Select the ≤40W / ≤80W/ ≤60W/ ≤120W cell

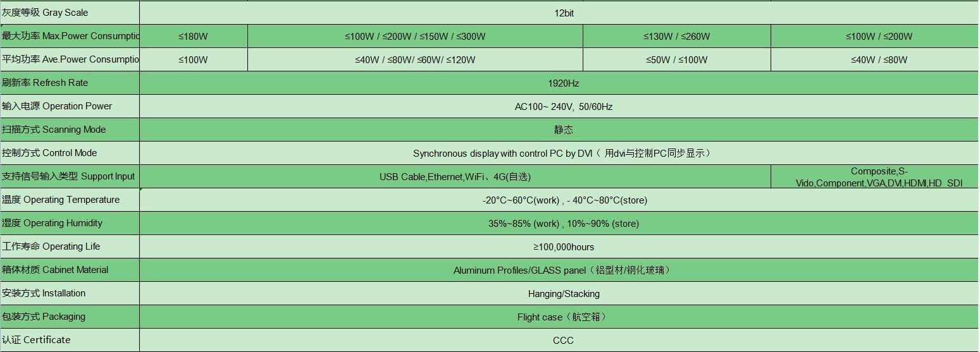click(x=415, y=60)
